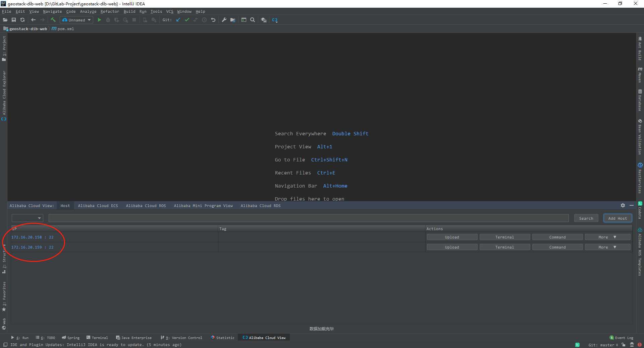
Task: Click the Search button
Action: [586, 218]
